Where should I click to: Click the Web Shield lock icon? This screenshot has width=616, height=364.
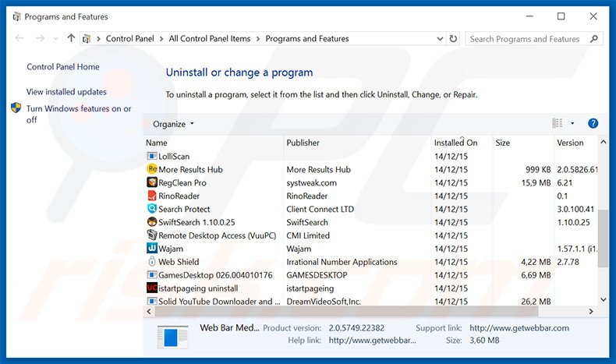[x=151, y=262]
